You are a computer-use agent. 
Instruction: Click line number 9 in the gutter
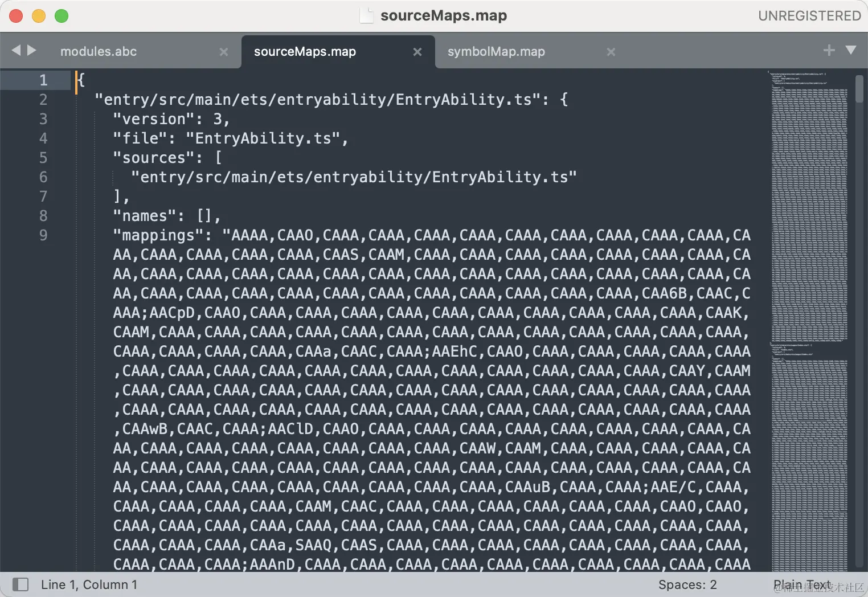coord(43,235)
